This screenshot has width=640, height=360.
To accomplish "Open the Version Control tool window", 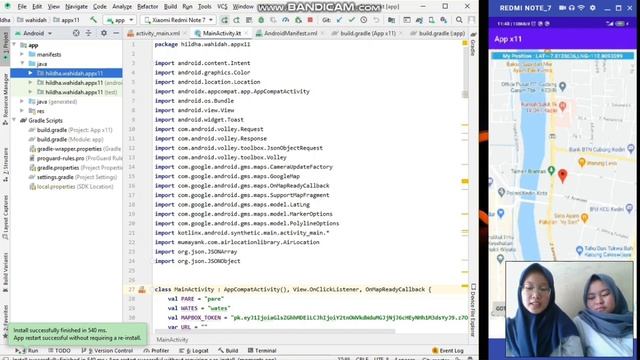I will (x=107, y=350).
